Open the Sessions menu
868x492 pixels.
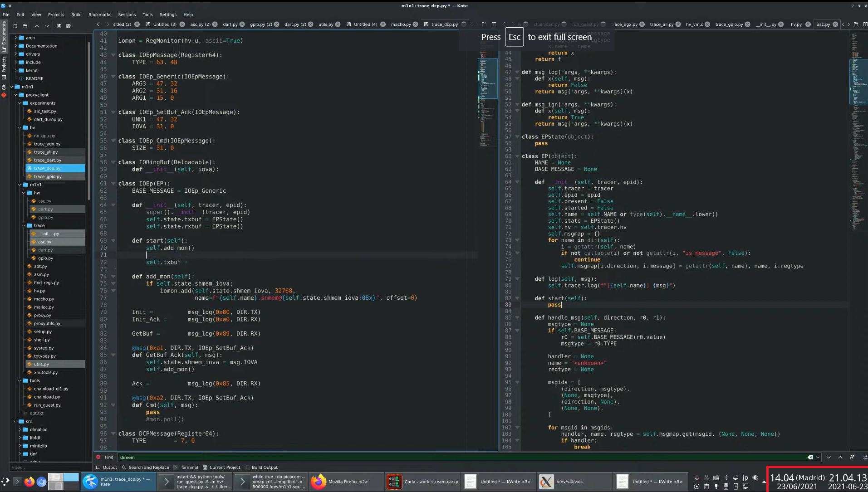pyautogui.click(x=127, y=15)
